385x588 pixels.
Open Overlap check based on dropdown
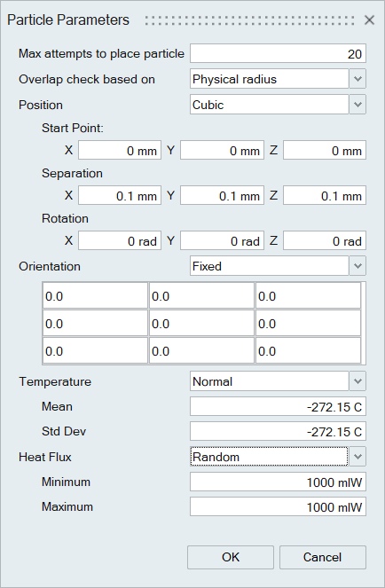click(x=278, y=79)
